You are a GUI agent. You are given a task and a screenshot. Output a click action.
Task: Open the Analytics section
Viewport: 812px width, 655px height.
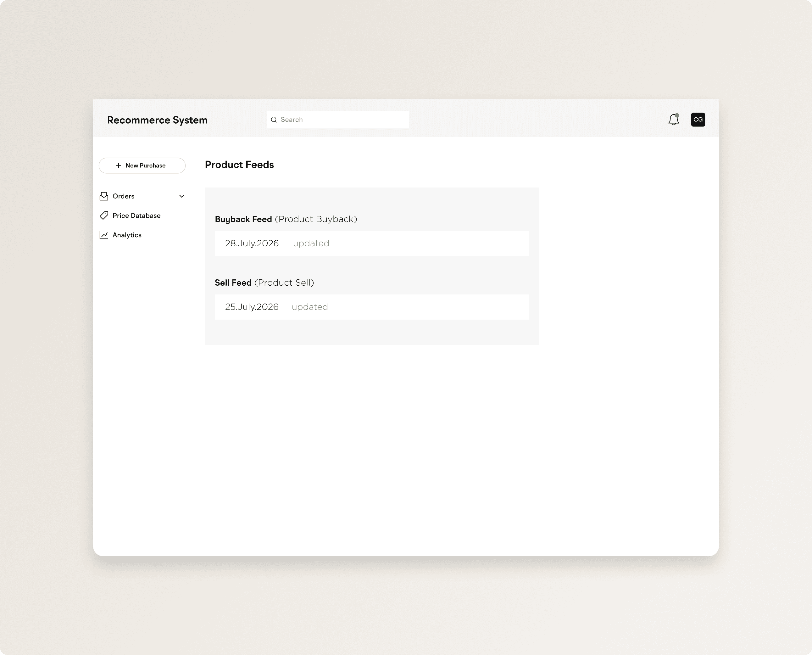pos(127,235)
